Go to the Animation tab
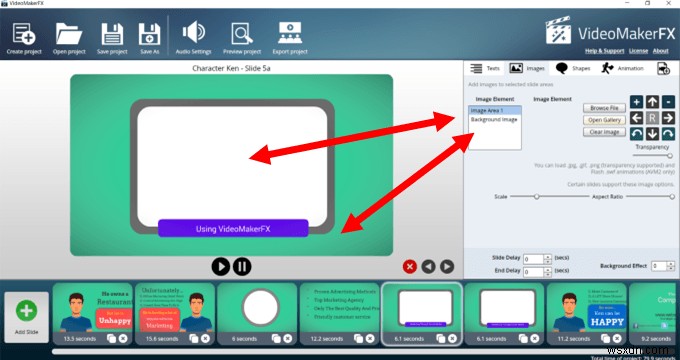The width and height of the screenshot is (680, 360). [x=622, y=69]
